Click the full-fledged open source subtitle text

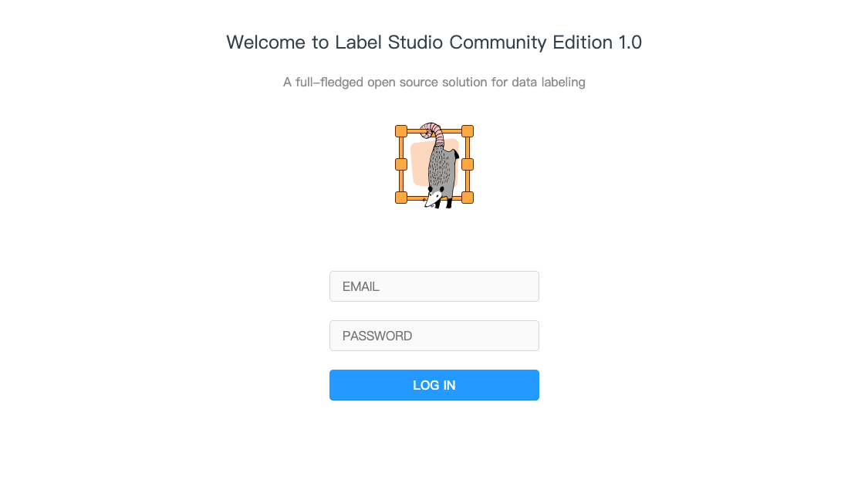[434, 82]
